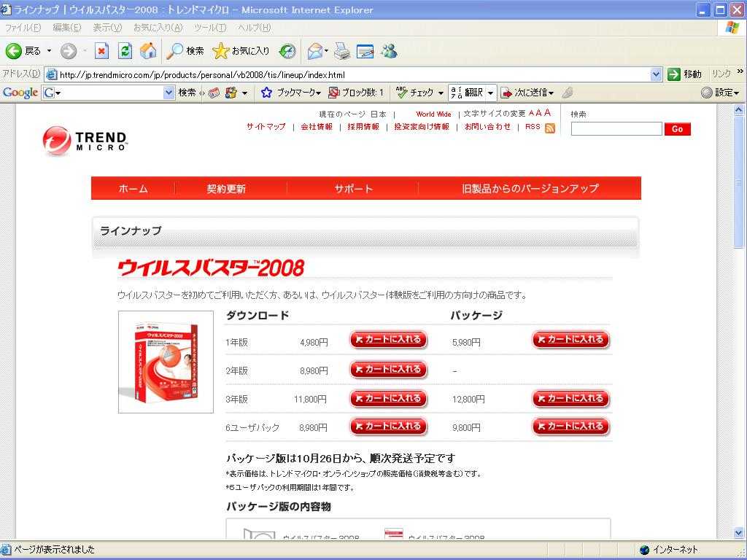Click the Mail envelope icon
This screenshot has height=560, width=747.
[315, 51]
